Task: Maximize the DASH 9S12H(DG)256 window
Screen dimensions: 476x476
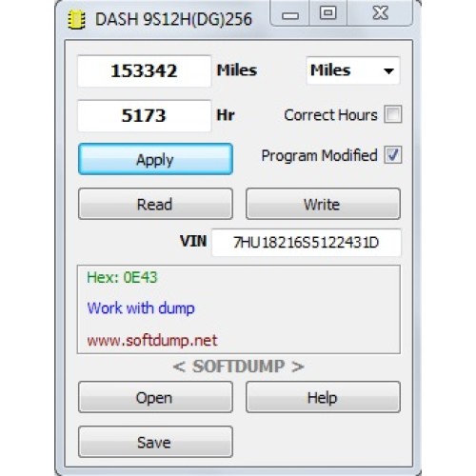Action: click(x=328, y=13)
